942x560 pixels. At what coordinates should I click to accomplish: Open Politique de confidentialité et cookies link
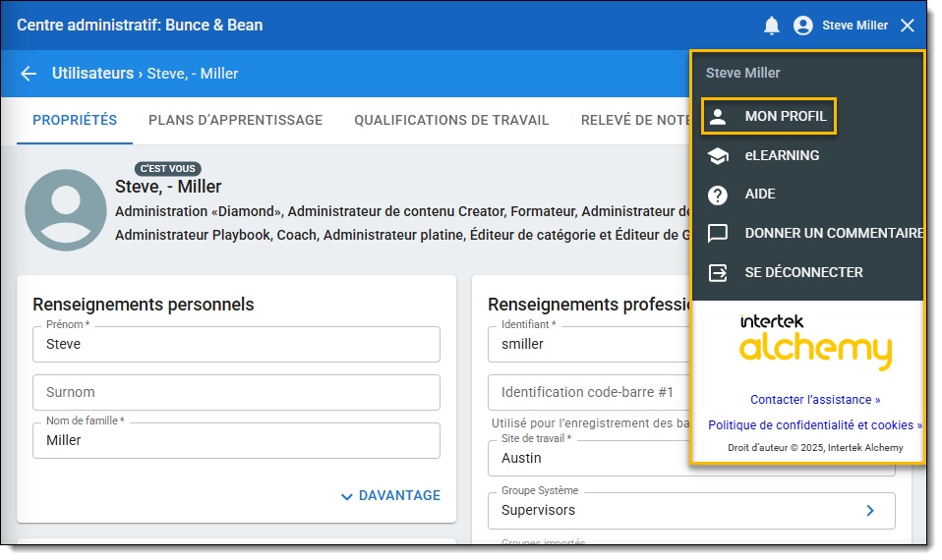pyautogui.click(x=815, y=425)
